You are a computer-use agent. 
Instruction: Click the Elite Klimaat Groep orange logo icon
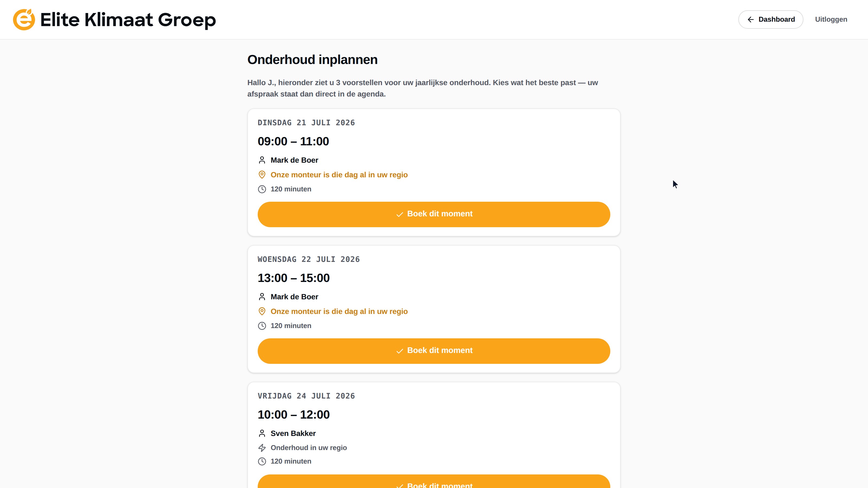24,20
